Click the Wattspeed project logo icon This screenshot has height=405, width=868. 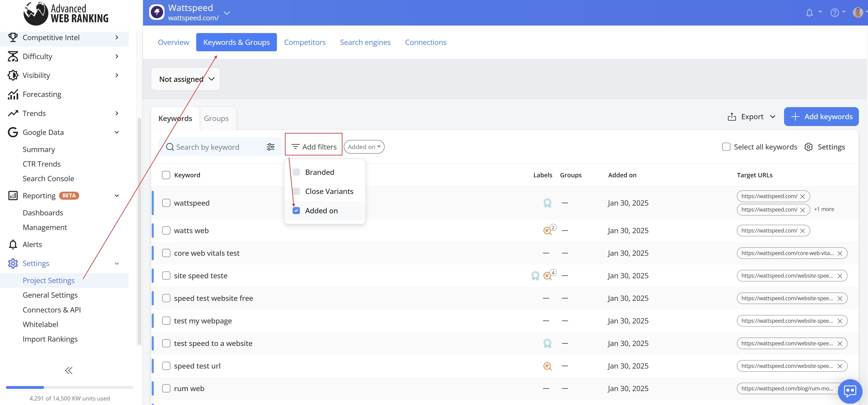point(157,13)
